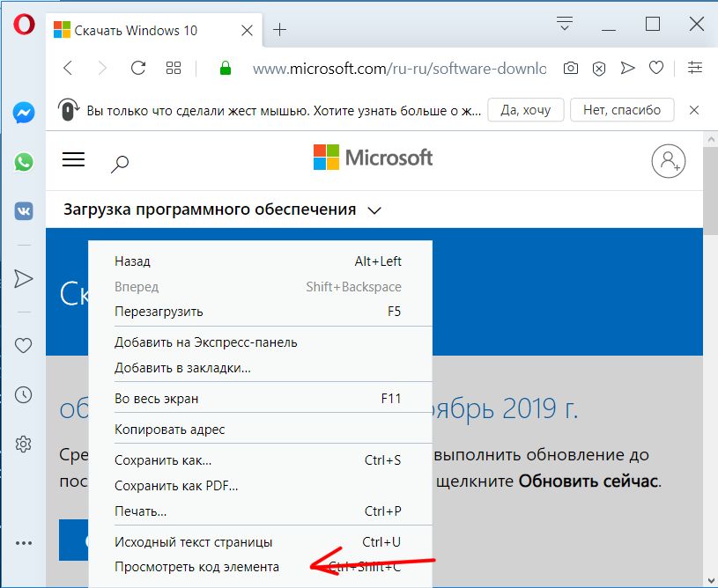Viewport: 718px width, 588px height.
Task: Open VK sidebar panel
Action: click(x=24, y=211)
